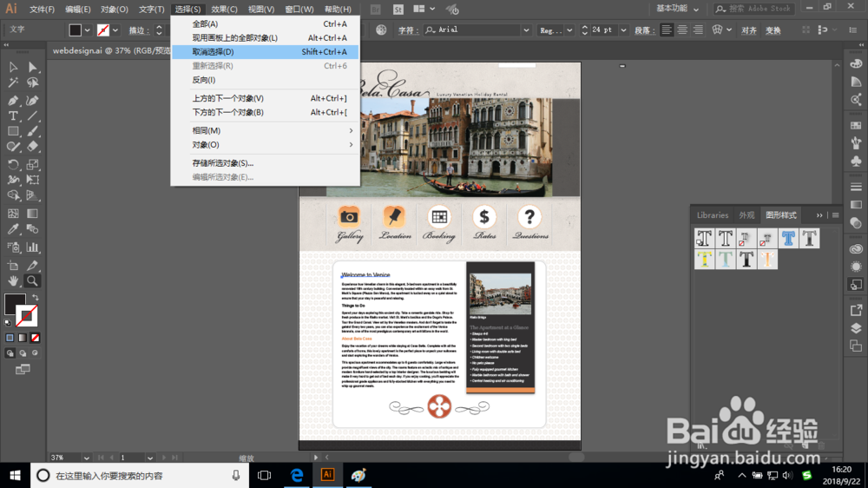The image size is (868, 488).
Task: Select the Shape Builder tool
Action: pos(13,195)
